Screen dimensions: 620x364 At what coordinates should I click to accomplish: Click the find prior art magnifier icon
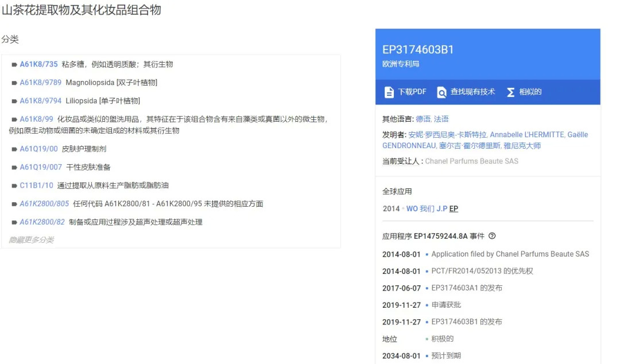441,92
